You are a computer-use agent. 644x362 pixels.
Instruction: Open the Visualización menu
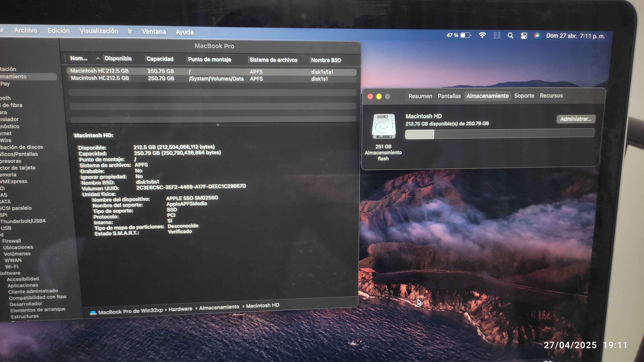(99, 31)
